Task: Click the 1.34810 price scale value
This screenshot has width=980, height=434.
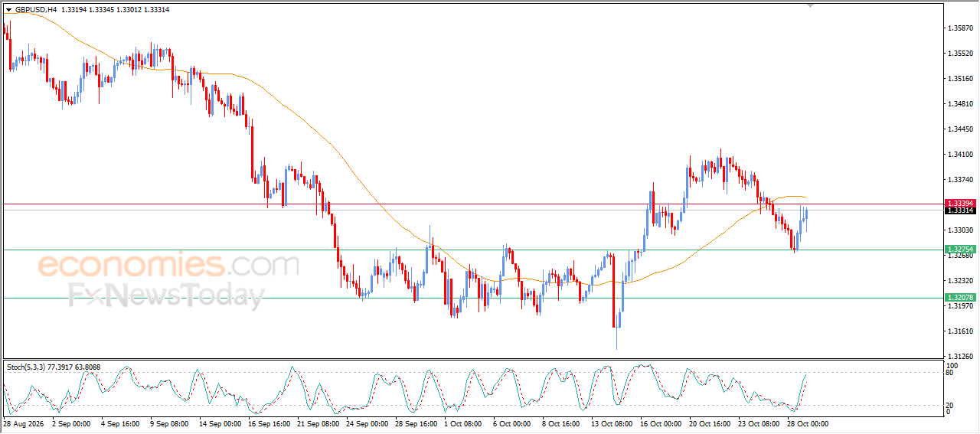Action: click(960, 104)
